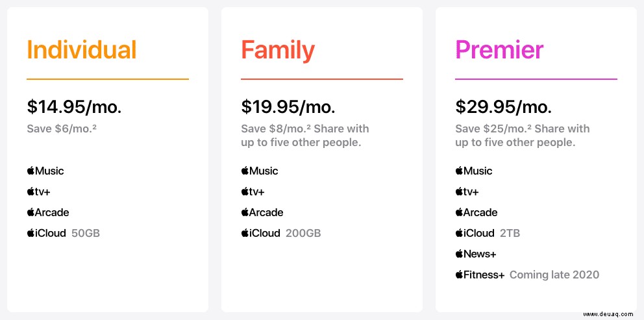644x320 pixels.
Task: Select the Premier plan heading
Action: coord(499,50)
